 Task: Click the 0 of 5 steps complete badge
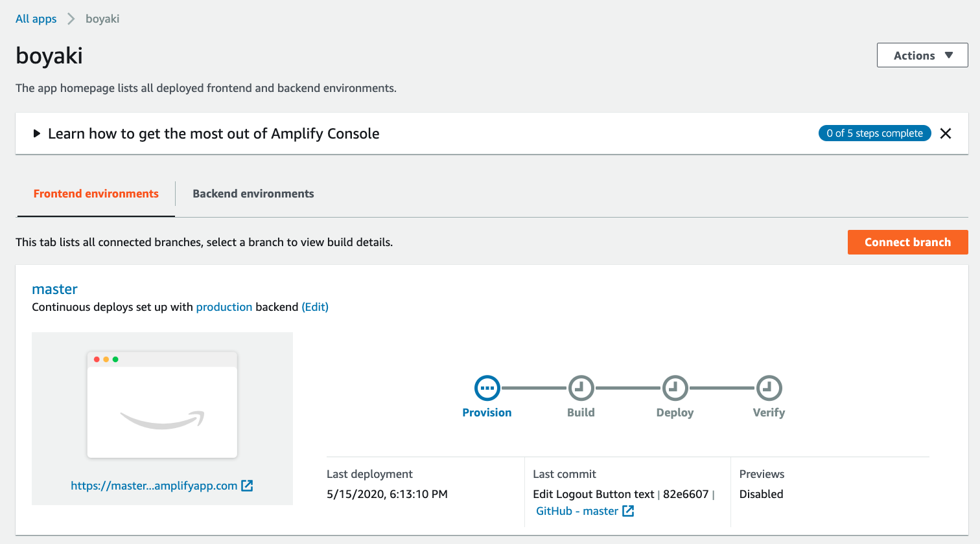tap(874, 133)
